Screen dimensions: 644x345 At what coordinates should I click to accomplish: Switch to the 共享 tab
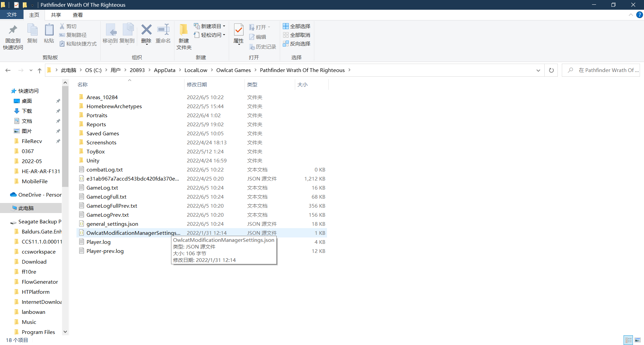coord(56,15)
